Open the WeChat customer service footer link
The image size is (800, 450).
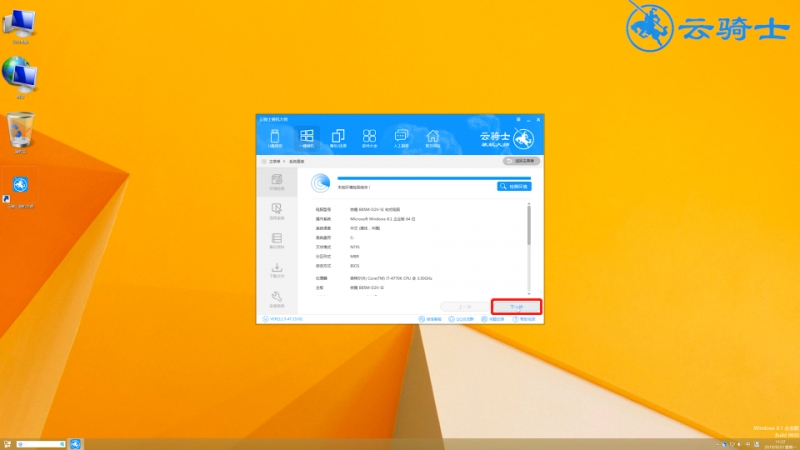[x=430, y=319]
